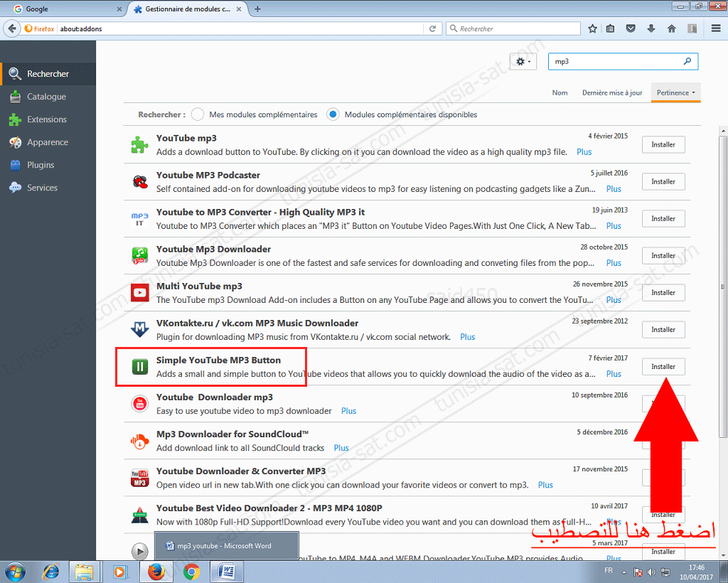Show hidden tray icons arrow
This screenshot has width=728, height=583.
click(x=624, y=572)
